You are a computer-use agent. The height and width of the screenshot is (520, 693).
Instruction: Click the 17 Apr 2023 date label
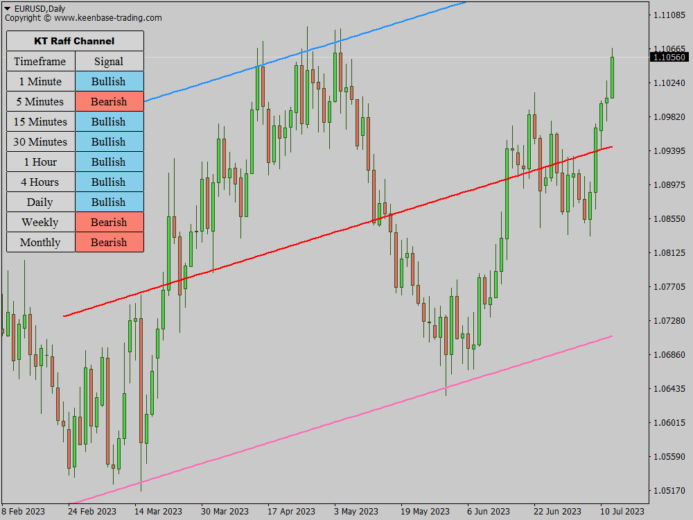click(x=291, y=512)
